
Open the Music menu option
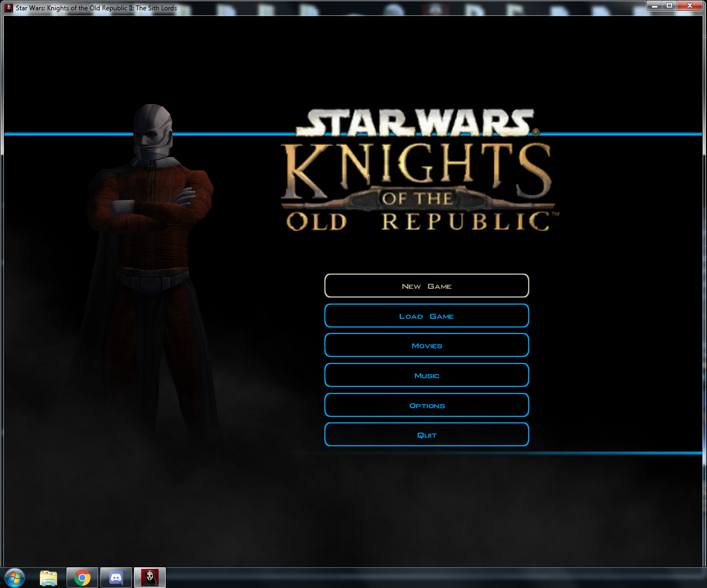tap(426, 375)
